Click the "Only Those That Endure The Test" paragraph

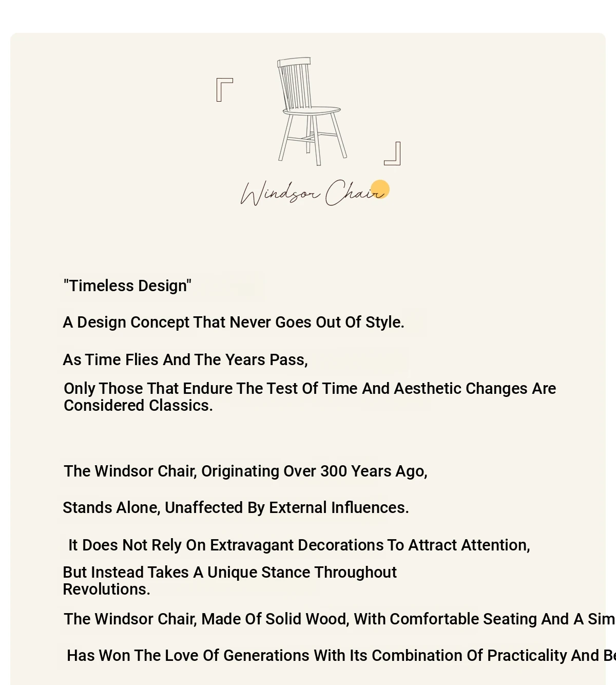310,396
